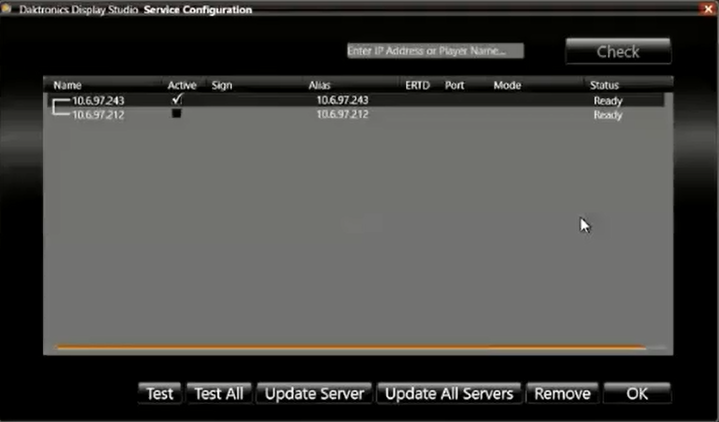Sort by ERTD column header

tap(417, 85)
